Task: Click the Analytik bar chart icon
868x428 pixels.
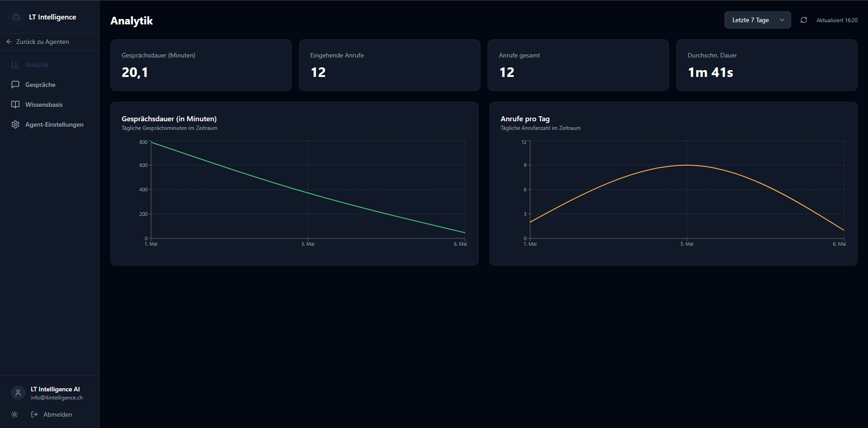Action: (15, 65)
